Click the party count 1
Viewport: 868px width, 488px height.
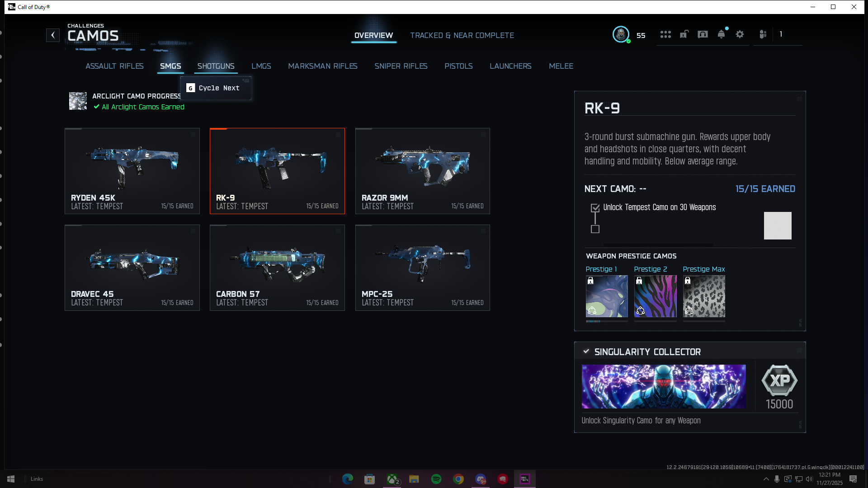click(x=781, y=34)
